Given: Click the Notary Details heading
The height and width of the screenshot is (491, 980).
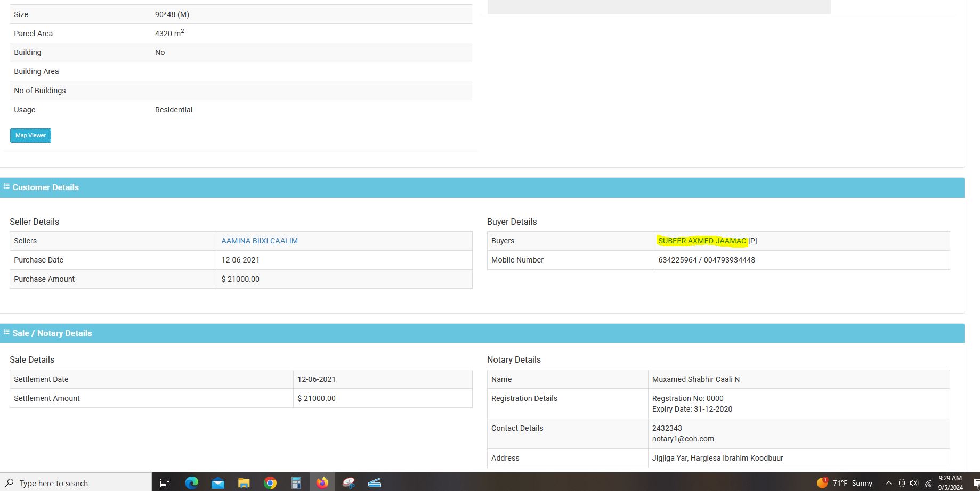Looking at the screenshot, I should (514, 360).
